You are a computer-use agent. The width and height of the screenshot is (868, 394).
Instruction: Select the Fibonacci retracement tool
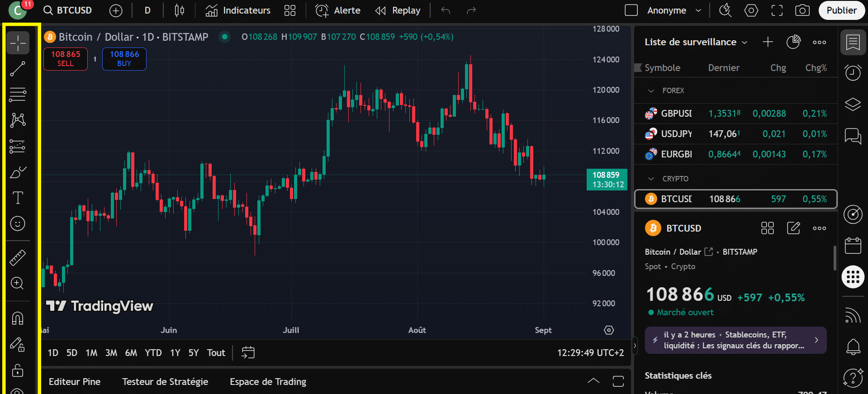[18, 95]
